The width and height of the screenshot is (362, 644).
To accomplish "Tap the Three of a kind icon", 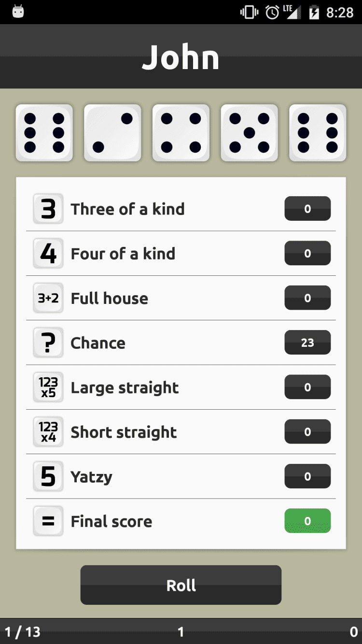I will point(48,209).
